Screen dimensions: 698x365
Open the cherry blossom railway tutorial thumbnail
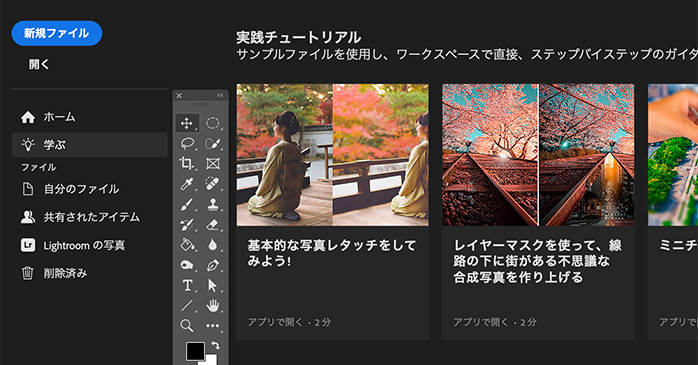[x=538, y=155]
